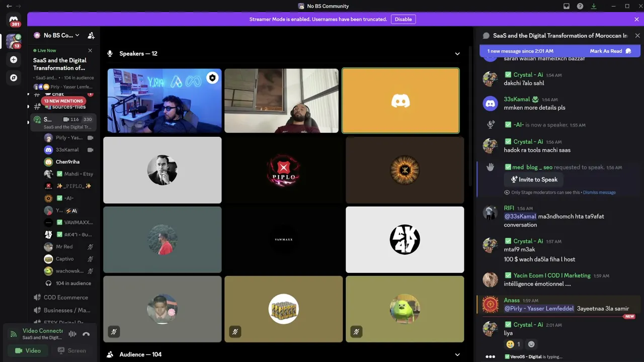The height and width of the screenshot is (362, 644).
Task: Select the green monster avatar speaker tile
Action: coord(405,309)
